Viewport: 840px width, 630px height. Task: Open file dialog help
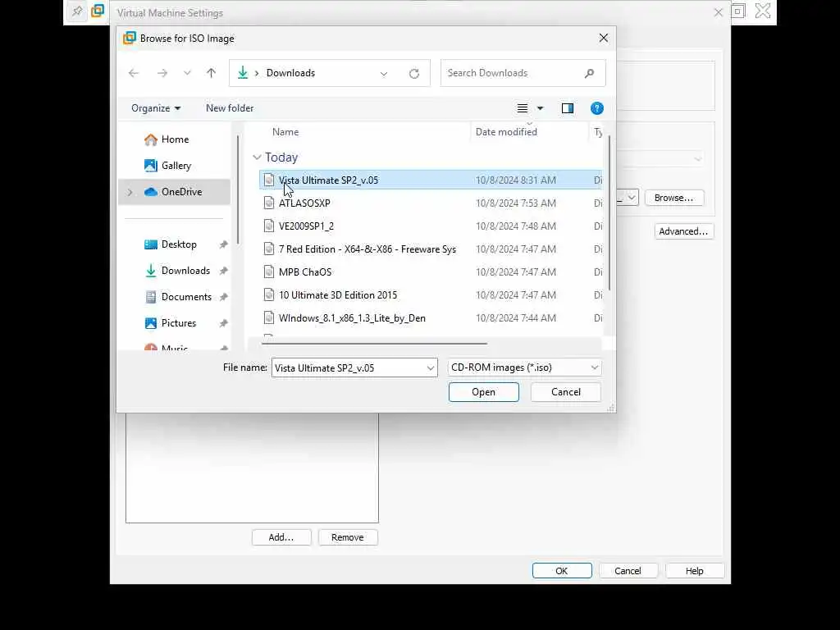597,108
